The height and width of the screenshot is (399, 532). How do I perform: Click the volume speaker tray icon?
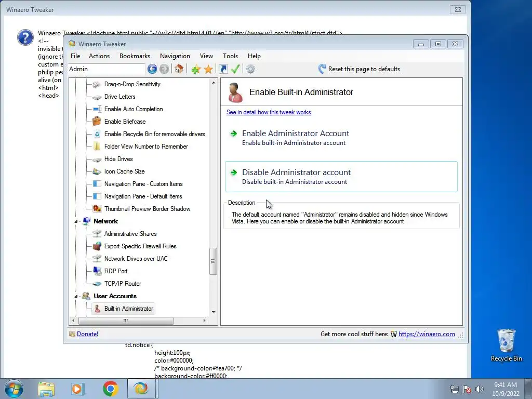point(479,389)
